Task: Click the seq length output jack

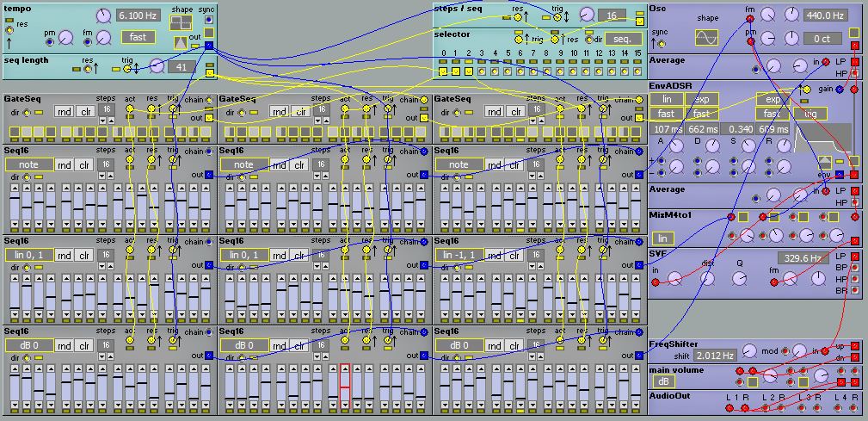Action: (209, 71)
